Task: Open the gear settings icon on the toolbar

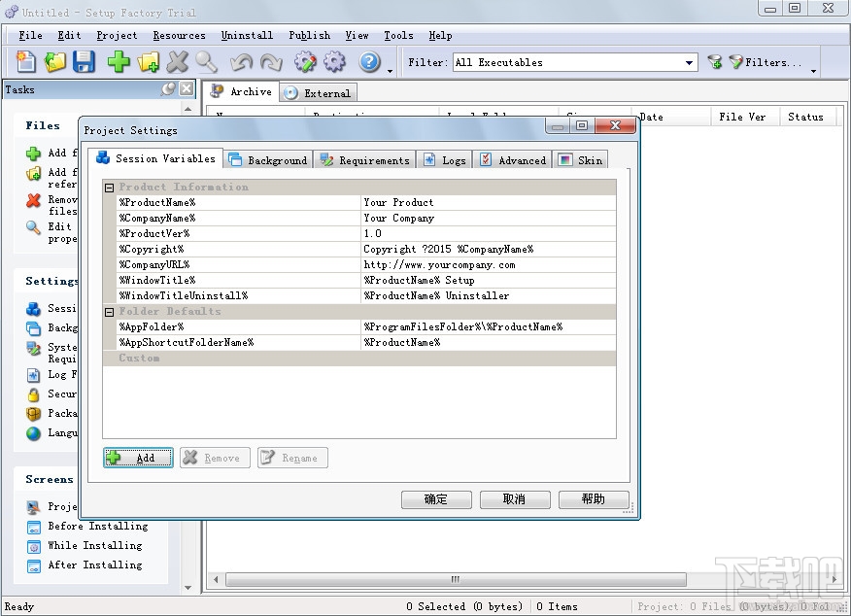Action: [332, 61]
